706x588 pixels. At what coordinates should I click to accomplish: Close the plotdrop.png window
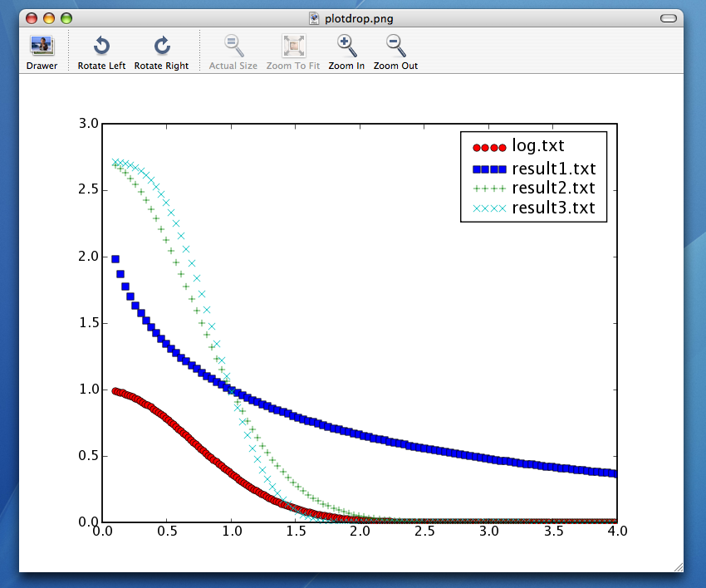32,17
